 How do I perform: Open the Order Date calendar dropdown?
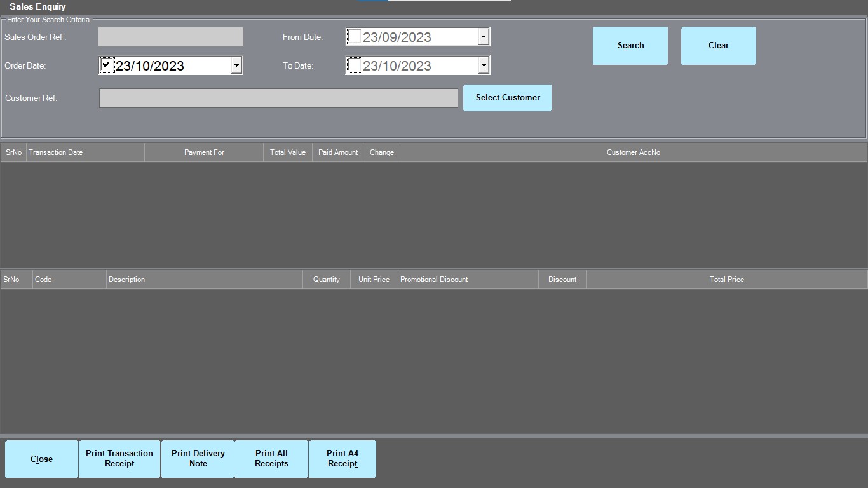tap(236, 64)
